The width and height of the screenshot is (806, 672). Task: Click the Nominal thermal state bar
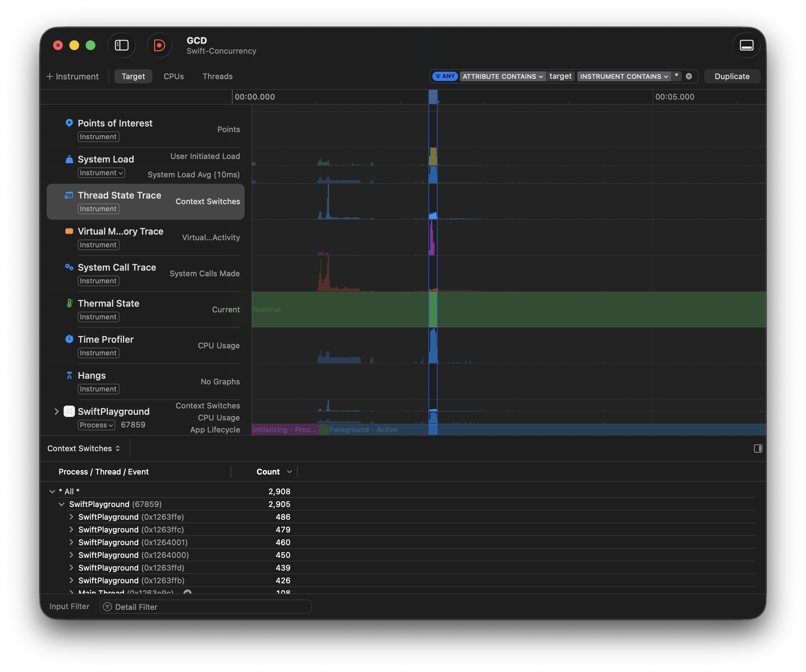pyautogui.click(x=509, y=309)
